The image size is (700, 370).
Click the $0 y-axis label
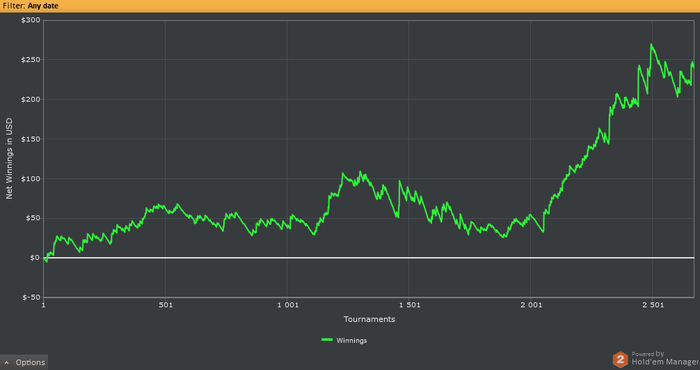(x=34, y=258)
